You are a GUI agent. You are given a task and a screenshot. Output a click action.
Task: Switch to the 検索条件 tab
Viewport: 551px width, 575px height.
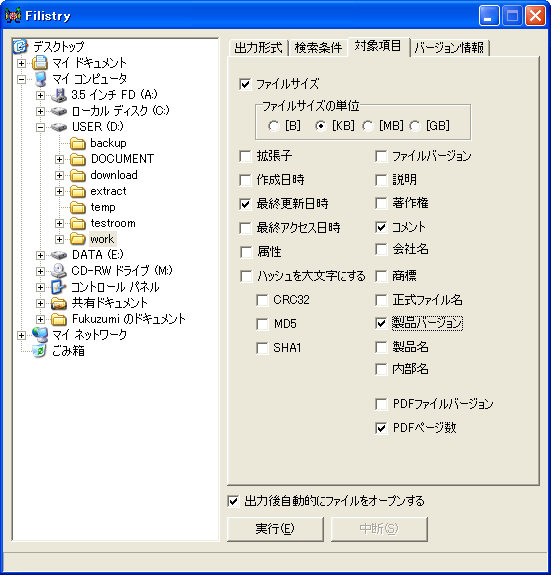(x=318, y=48)
